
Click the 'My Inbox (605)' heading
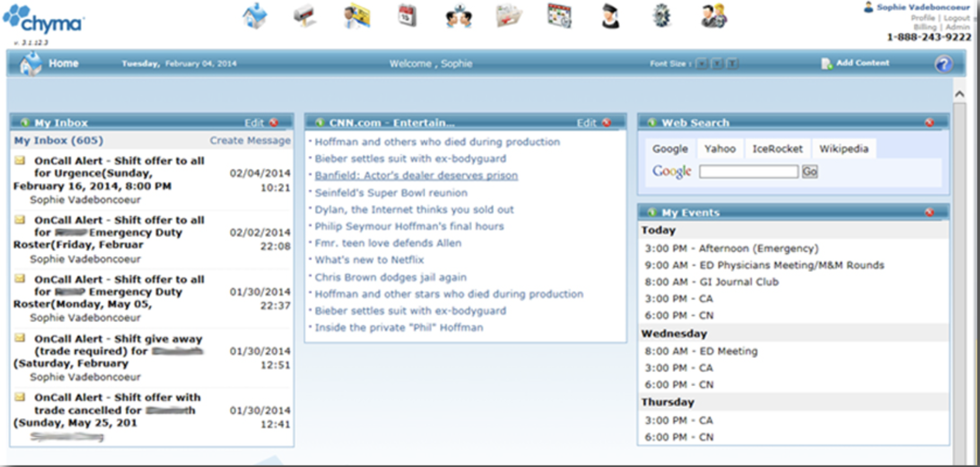pos(59,140)
